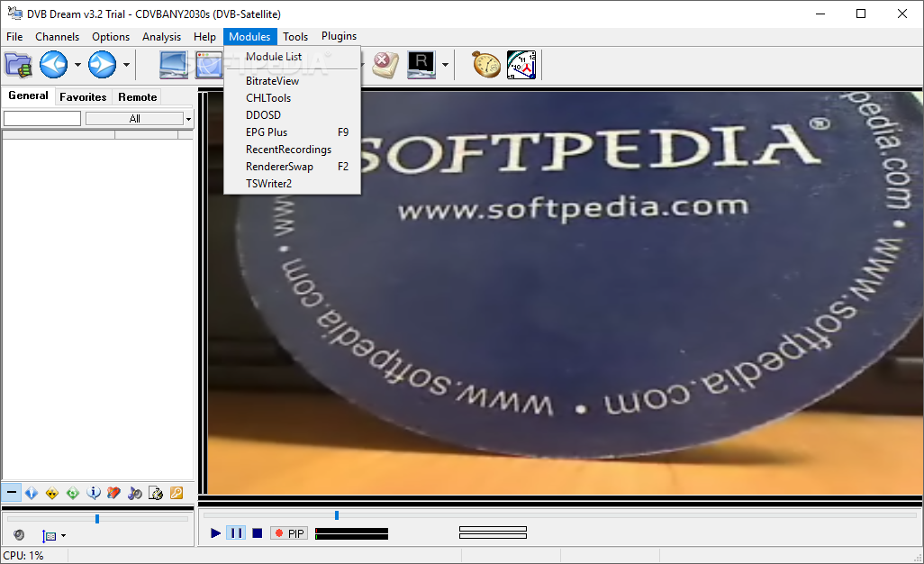The image size is (924, 564).
Task: Open the Plugins menu
Action: click(339, 36)
